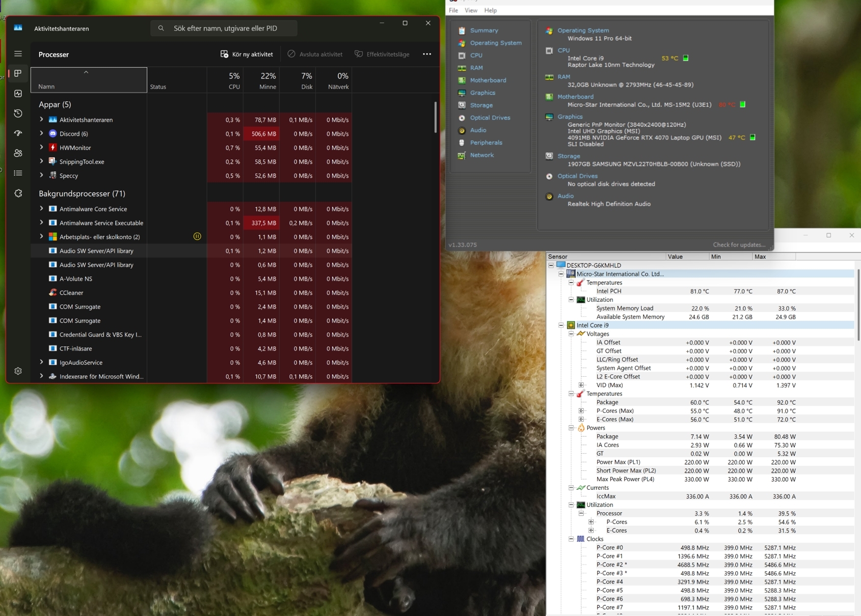Click Check for updates link in Speccy
Image resolution: width=861 pixels, height=616 pixels.
(739, 245)
